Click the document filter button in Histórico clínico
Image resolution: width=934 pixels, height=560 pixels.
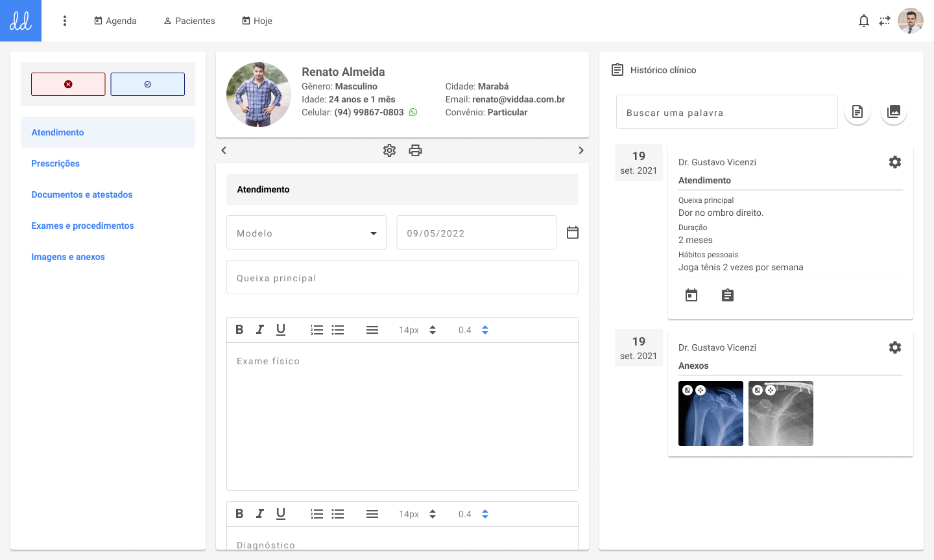857,112
